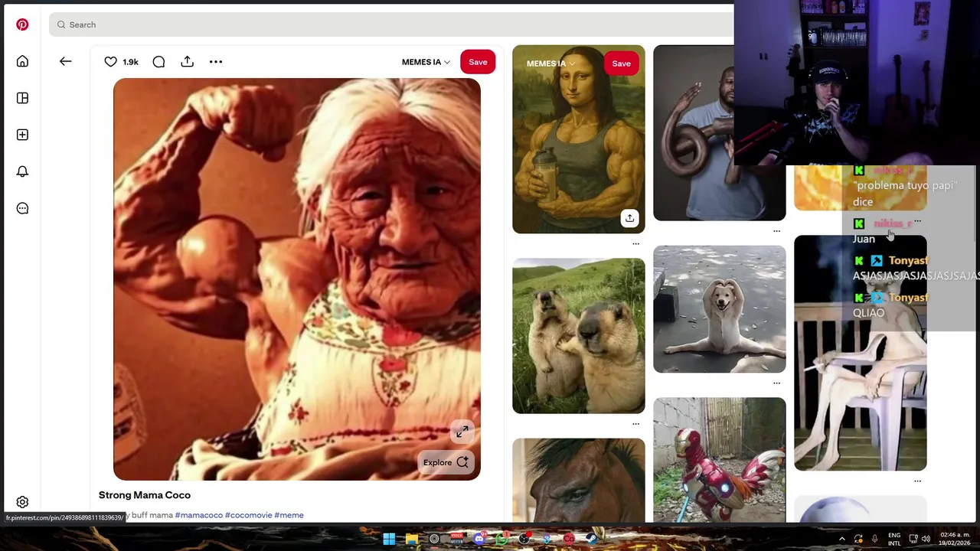980x551 pixels.
Task: Share the Strong Mama Coco pin
Action: (187, 61)
